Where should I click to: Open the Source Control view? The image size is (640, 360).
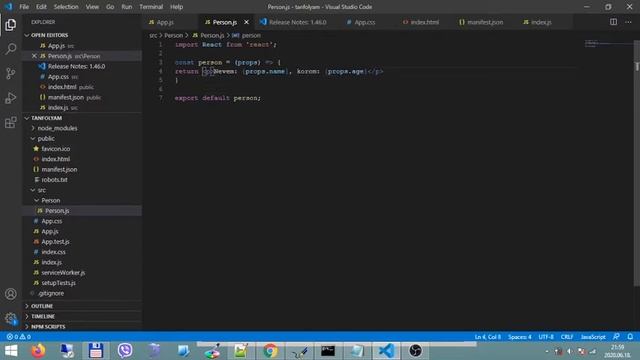coord(11,73)
